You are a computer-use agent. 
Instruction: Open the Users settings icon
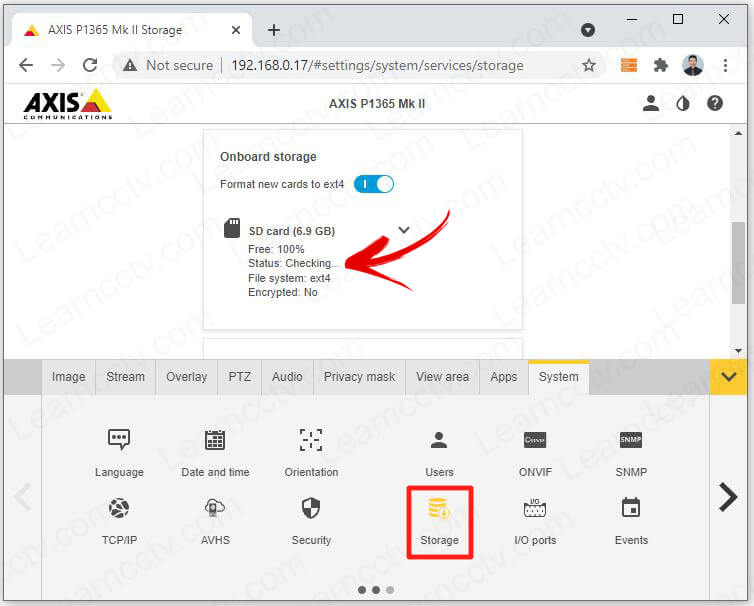click(x=439, y=441)
